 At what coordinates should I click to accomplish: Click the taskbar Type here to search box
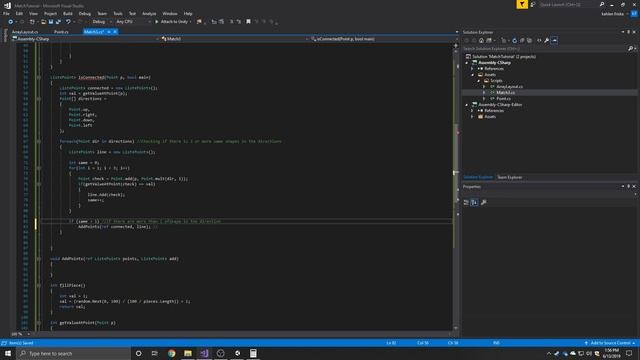tap(73, 353)
